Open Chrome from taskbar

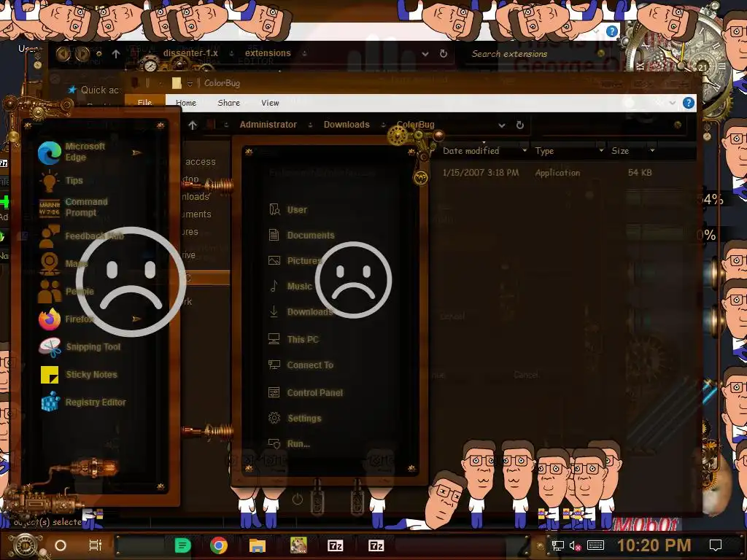point(219,545)
